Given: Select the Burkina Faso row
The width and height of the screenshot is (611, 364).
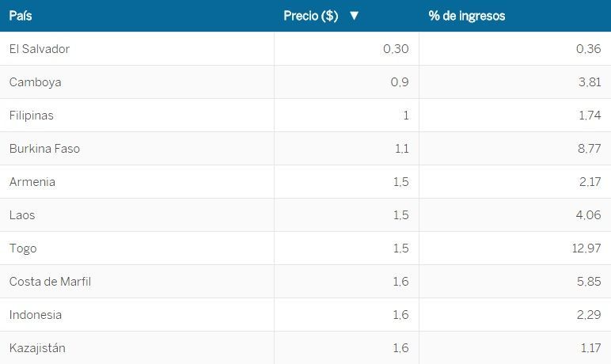Looking at the screenshot, I should 44,149.
